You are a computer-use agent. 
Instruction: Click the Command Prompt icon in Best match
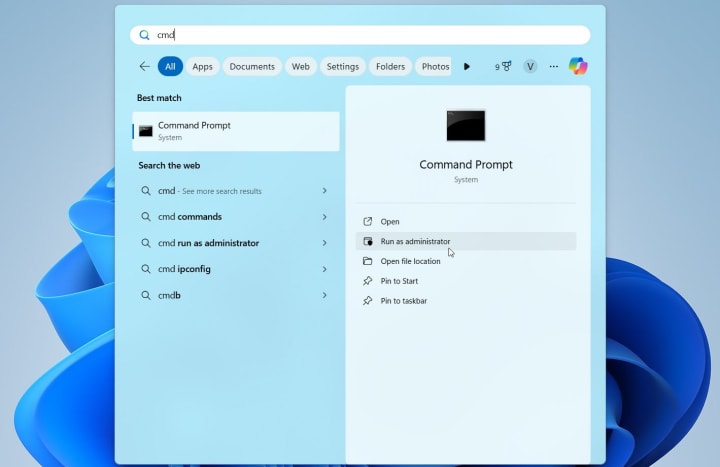[x=146, y=131]
